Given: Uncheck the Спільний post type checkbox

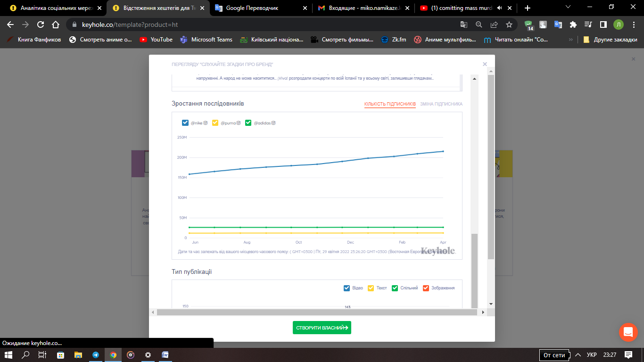Looking at the screenshot, I should coord(395,288).
